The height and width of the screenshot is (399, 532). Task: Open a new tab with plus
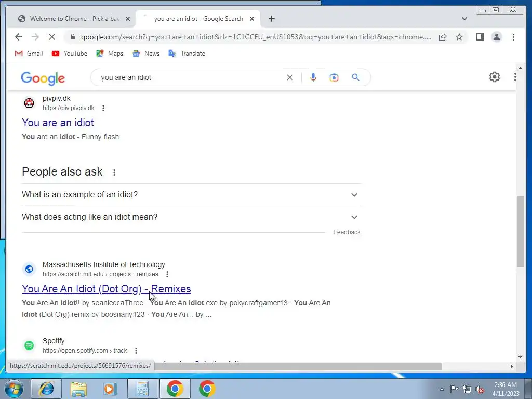pyautogui.click(x=271, y=19)
